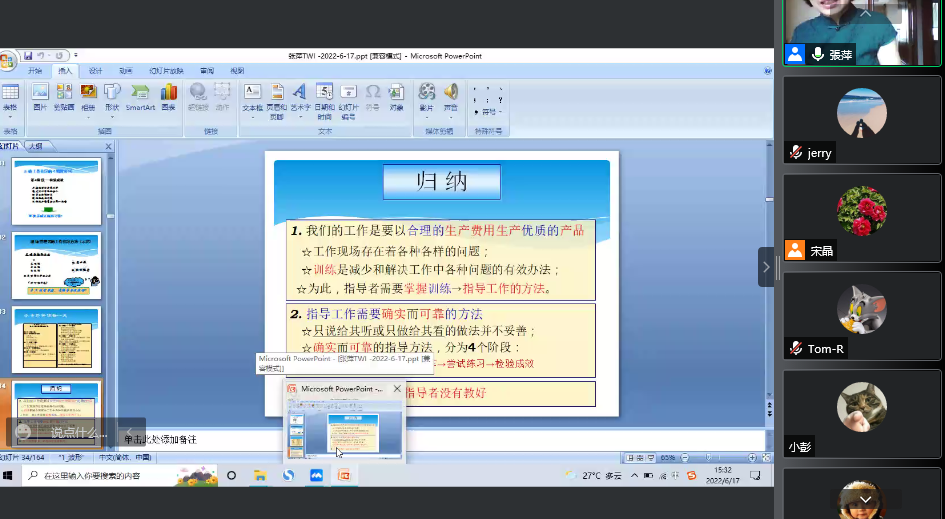Switch to the 设计 ribbon tab
Image resolution: width=945 pixels, height=519 pixels.
coord(95,71)
